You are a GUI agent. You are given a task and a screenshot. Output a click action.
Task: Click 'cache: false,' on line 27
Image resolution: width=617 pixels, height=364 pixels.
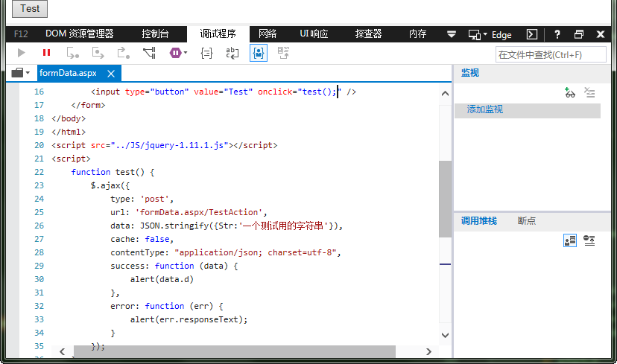[x=142, y=239]
